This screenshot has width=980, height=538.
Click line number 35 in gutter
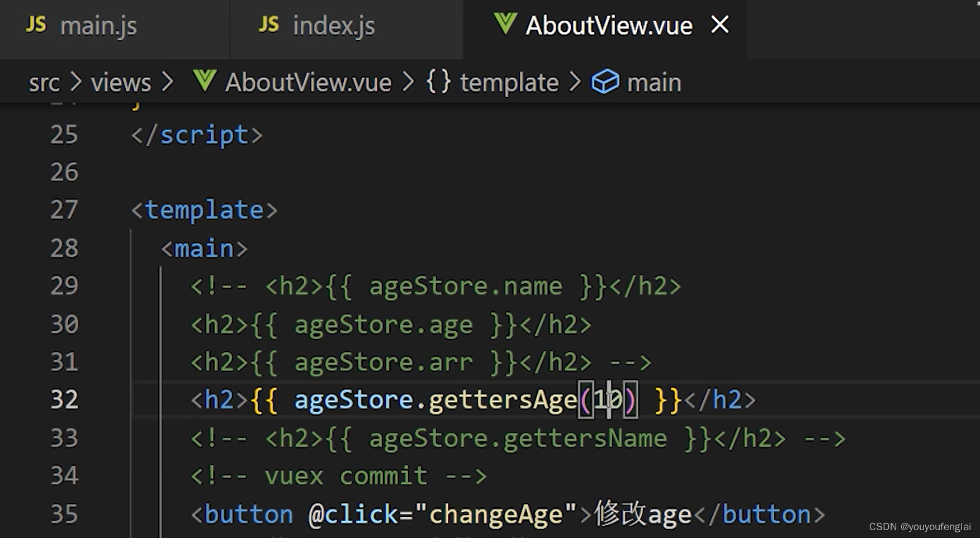64,515
